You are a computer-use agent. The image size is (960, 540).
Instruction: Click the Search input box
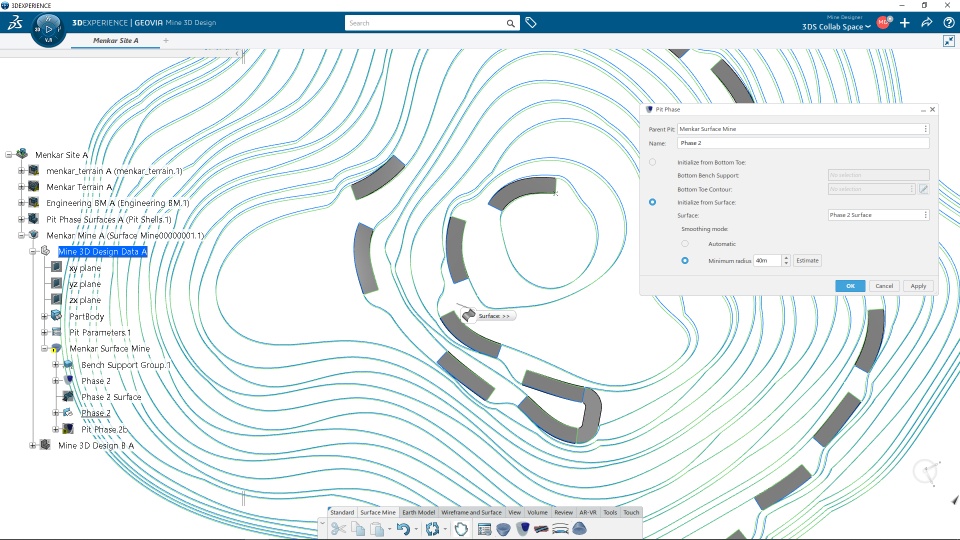coord(426,23)
